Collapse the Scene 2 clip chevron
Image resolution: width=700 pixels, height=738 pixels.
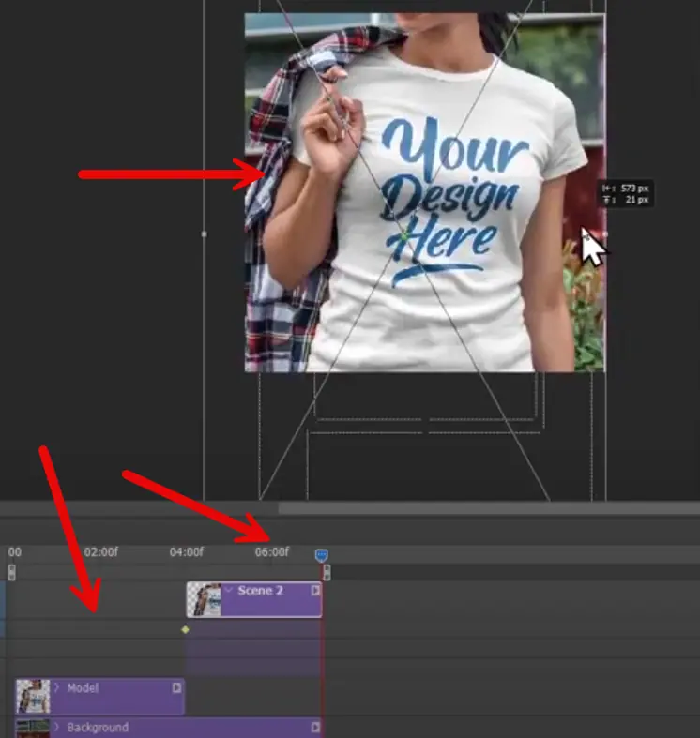click(x=228, y=590)
